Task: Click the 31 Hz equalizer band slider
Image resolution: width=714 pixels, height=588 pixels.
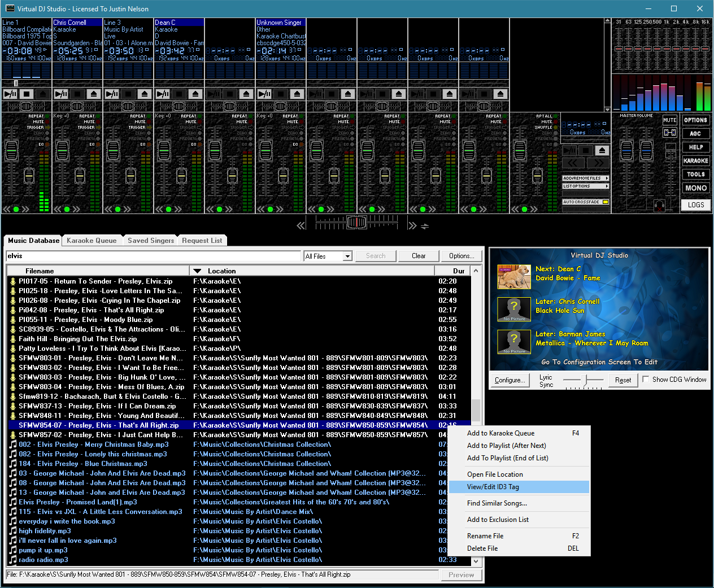Action: 619,49
